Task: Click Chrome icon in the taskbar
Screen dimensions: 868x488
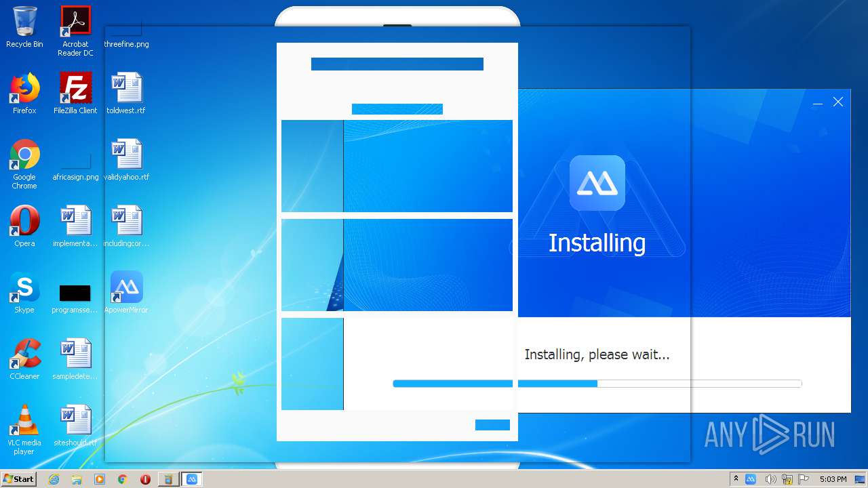Action: point(123,479)
